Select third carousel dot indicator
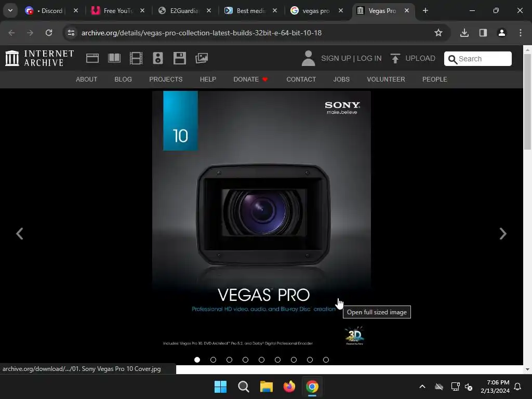 click(x=229, y=360)
